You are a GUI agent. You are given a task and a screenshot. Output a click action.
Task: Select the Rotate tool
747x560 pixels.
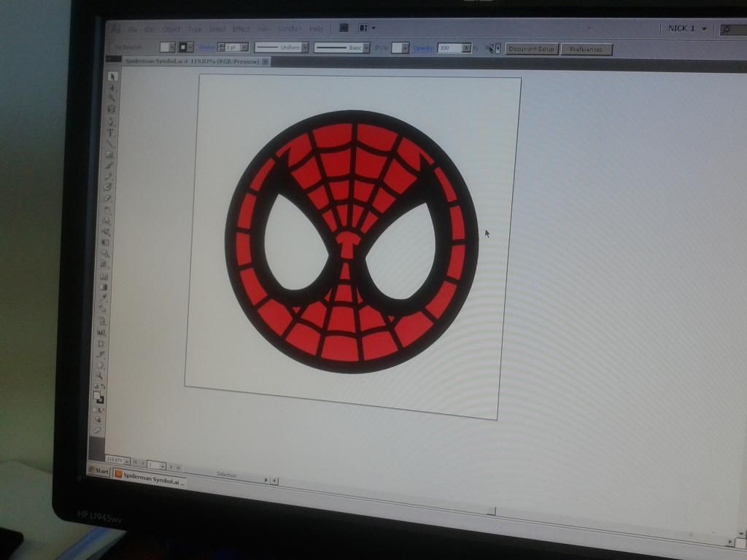[x=107, y=210]
